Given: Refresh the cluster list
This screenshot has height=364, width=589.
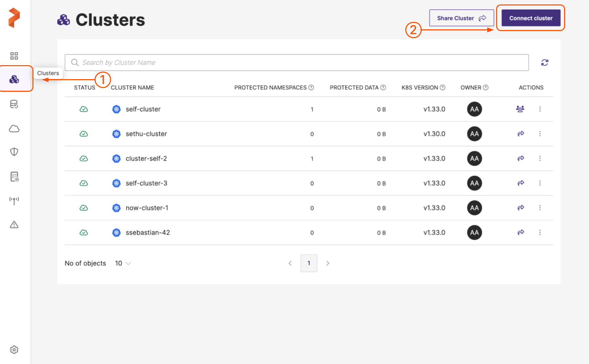Looking at the screenshot, I should [x=545, y=62].
